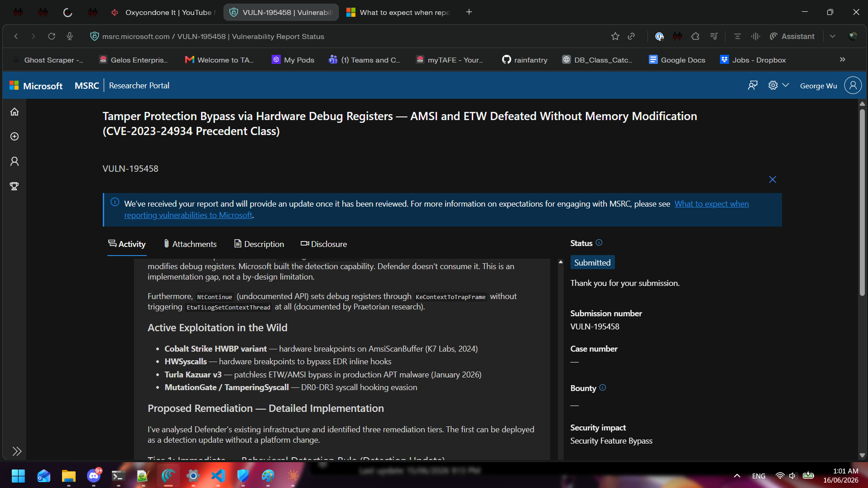Open the profile person icon in sidebar
This screenshot has height=488, width=868.
(14, 161)
